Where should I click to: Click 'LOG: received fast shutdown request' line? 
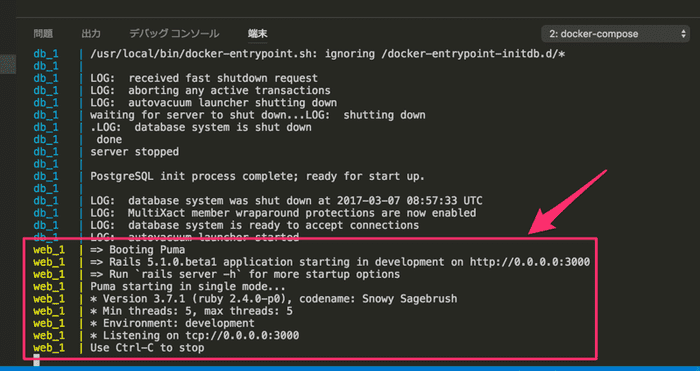pos(204,79)
